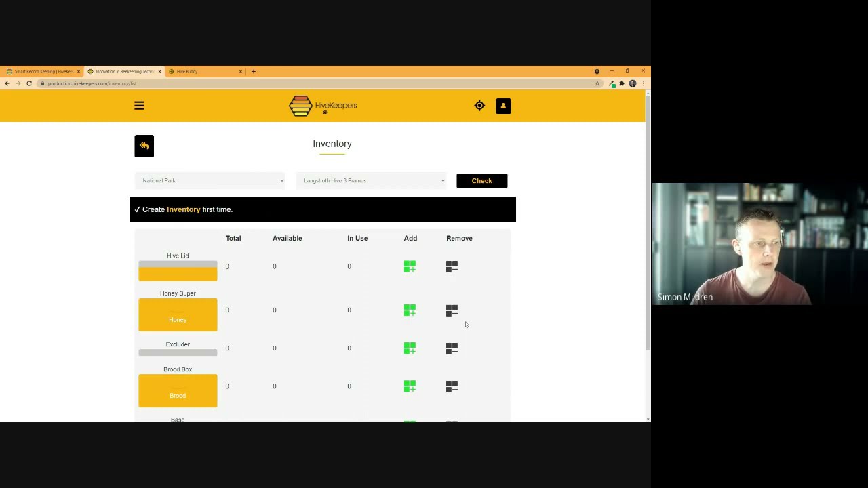The width and height of the screenshot is (868, 488).
Task: Click the Hive Lid yellow graphic
Action: (178, 270)
